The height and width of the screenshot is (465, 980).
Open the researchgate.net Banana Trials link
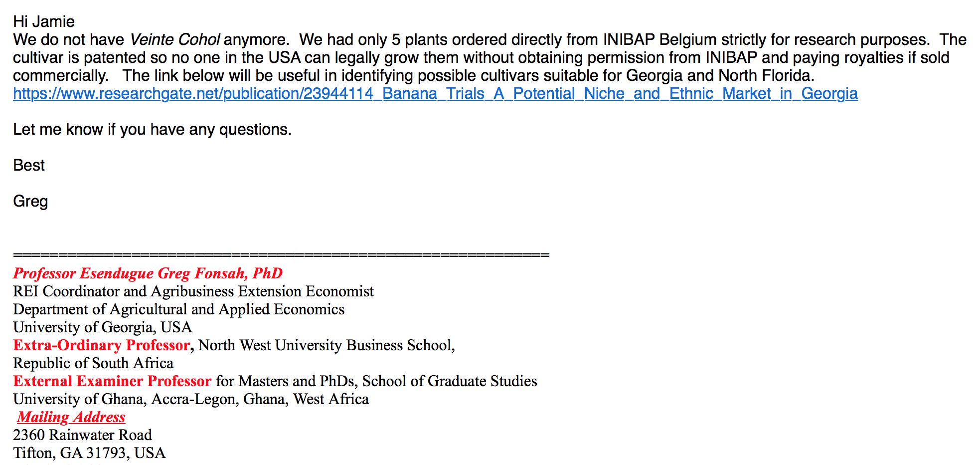tap(435, 94)
